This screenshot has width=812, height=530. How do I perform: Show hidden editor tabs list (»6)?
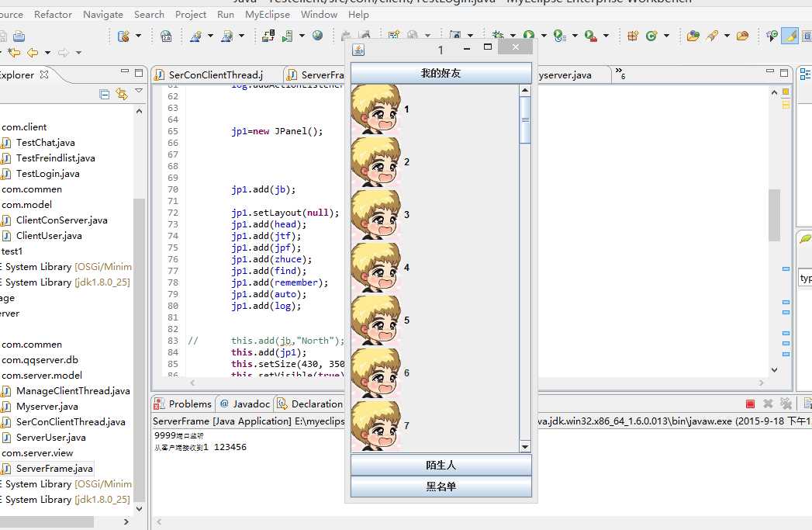click(620, 73)
